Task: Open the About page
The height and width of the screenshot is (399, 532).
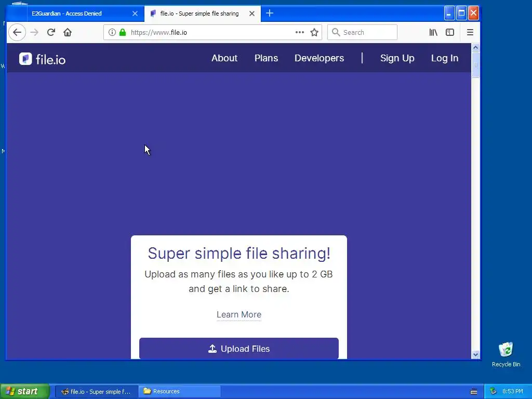Action: click(x=224, y=58)
